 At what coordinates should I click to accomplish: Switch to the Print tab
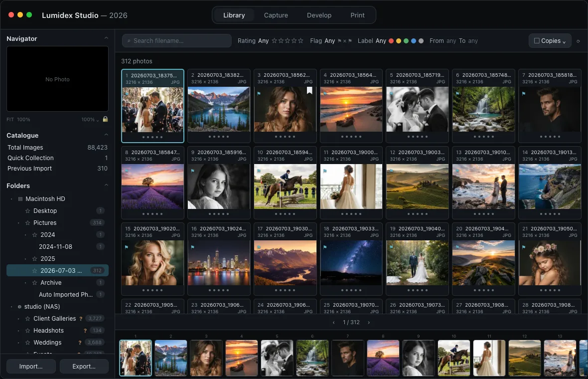(357, 15)
